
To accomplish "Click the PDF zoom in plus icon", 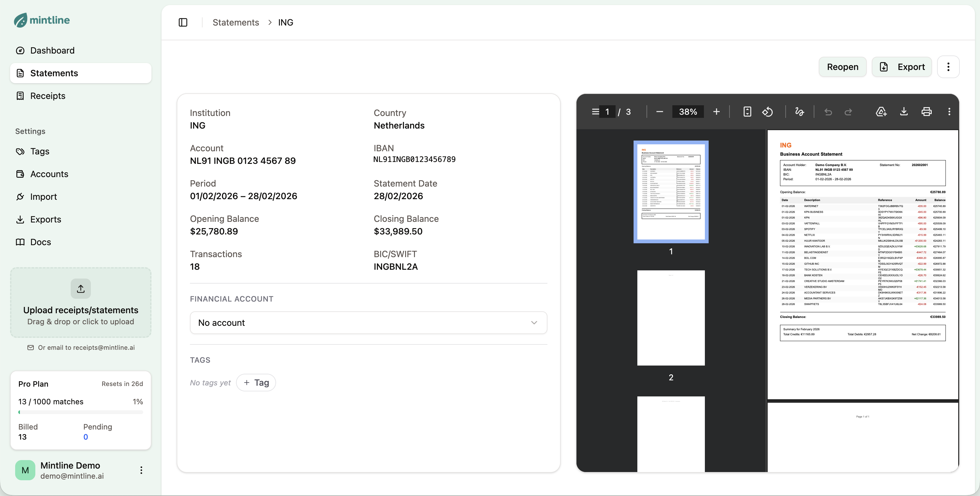I will pos(716,112).
